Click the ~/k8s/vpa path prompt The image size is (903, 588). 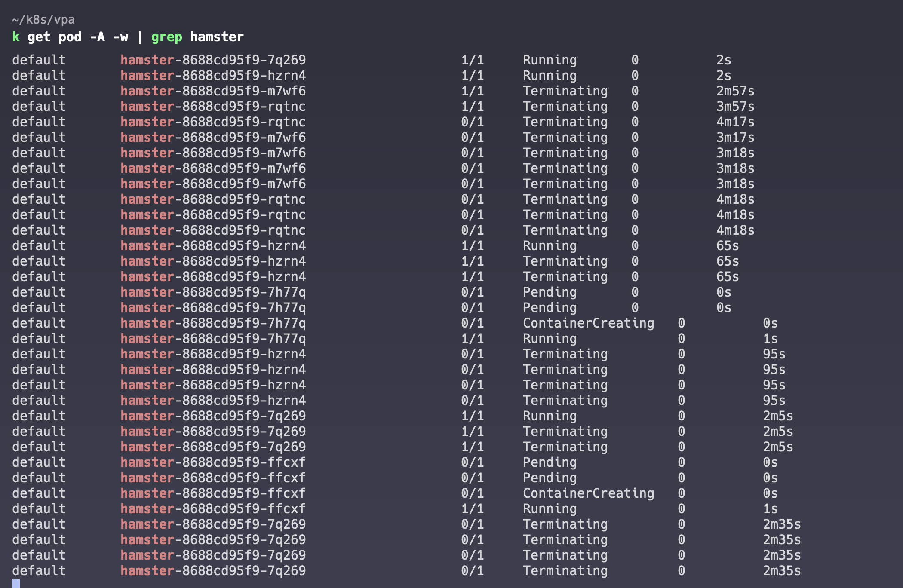coord(43,20)
